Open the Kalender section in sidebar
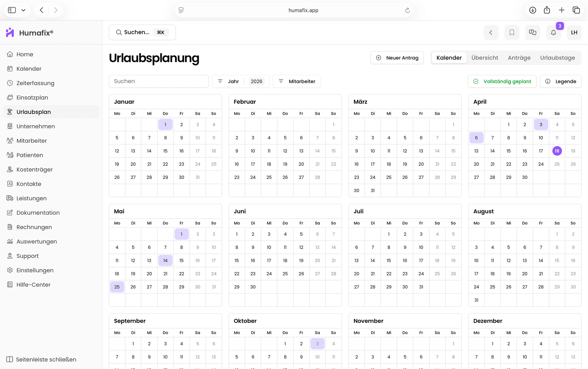 [29, 69]
